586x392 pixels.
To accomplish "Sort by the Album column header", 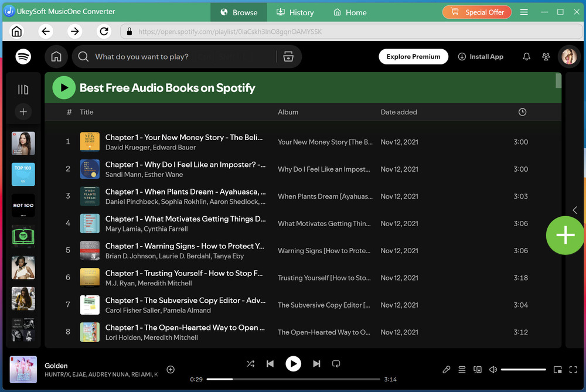I will coord(288,112).
